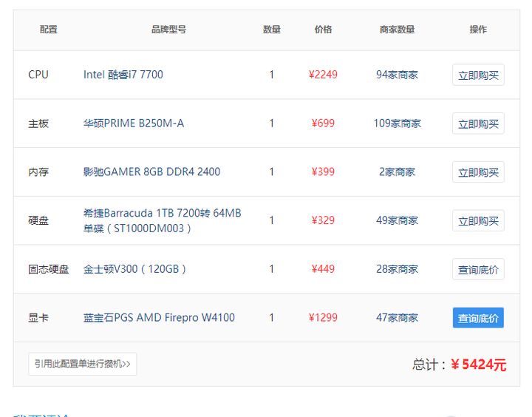Click 查询底价 for 金士顿V300 (120GB)
Image resolution: width=532 pixels, height=417 pixels.
point(478,269)
